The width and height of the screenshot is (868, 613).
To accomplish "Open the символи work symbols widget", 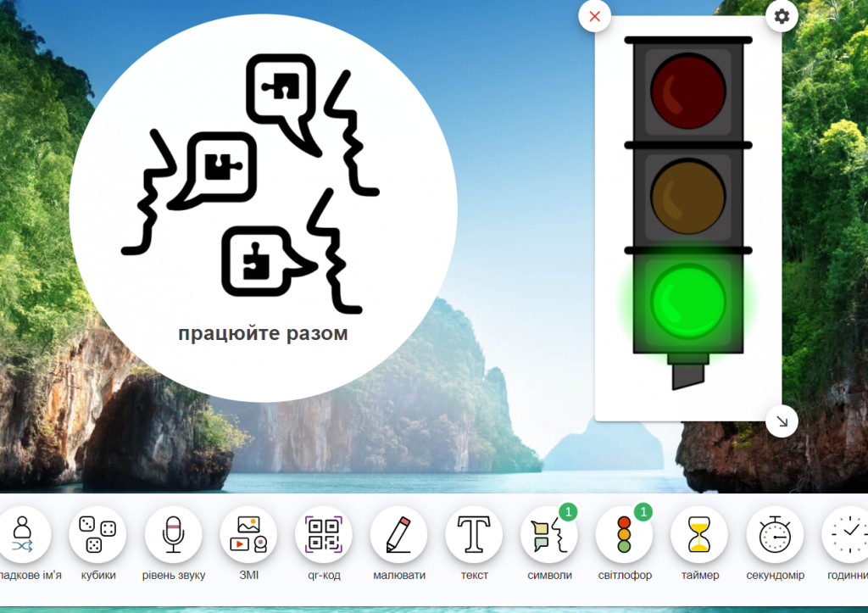I will pyautogui.click(x=548, y=535).
